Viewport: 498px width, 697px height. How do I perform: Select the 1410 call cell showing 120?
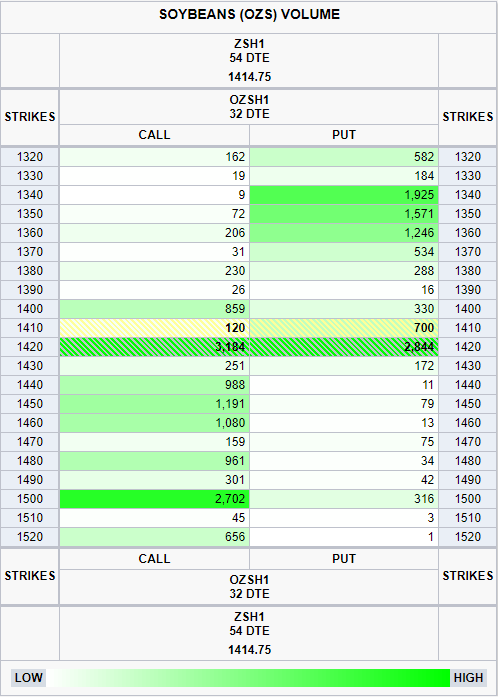tap(154, 328)
